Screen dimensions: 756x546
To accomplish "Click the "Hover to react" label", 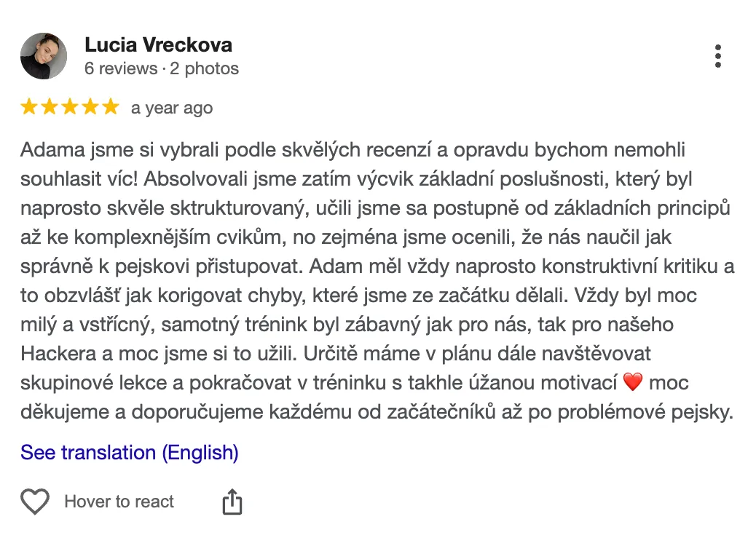I will (119, 502).
